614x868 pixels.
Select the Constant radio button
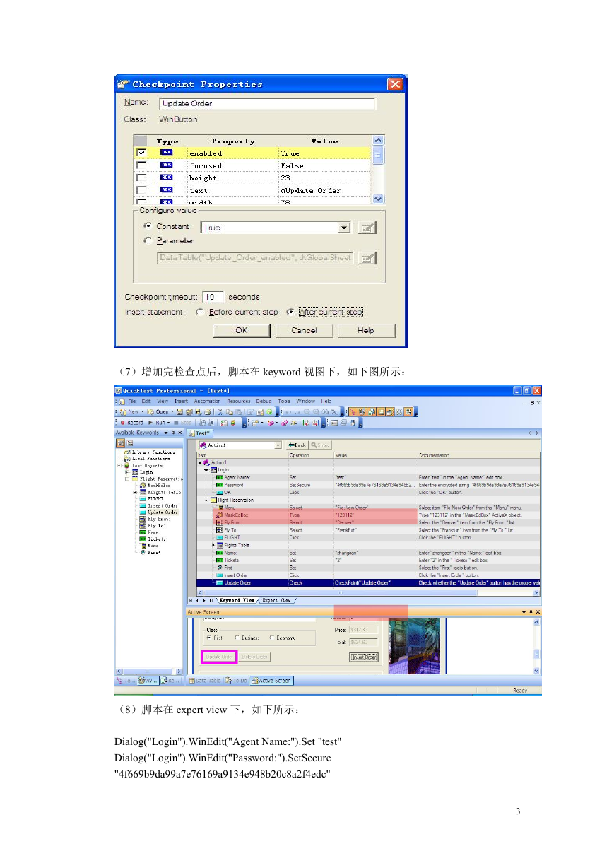pyautogui.click(x=148, y=226)
